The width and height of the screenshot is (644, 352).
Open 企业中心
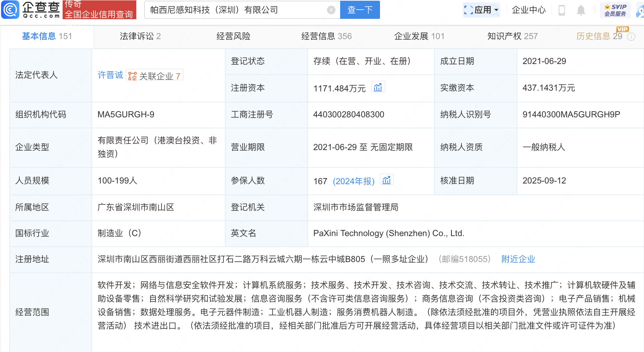[x=529, y=10]
